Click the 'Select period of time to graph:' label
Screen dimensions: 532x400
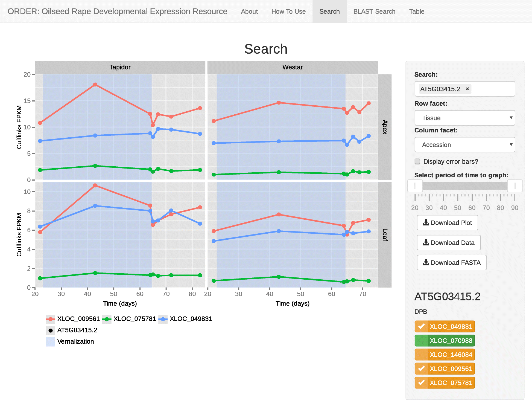tap(461, 175)
